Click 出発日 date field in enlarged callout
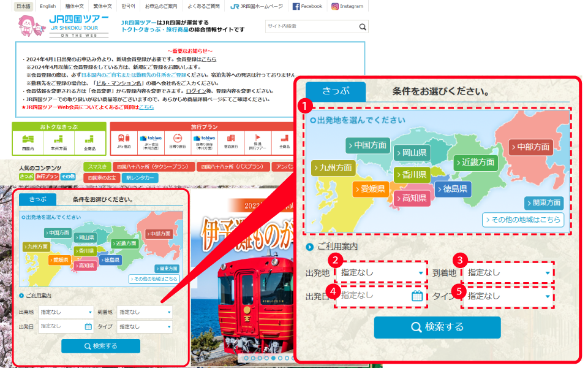 [382, 296]
